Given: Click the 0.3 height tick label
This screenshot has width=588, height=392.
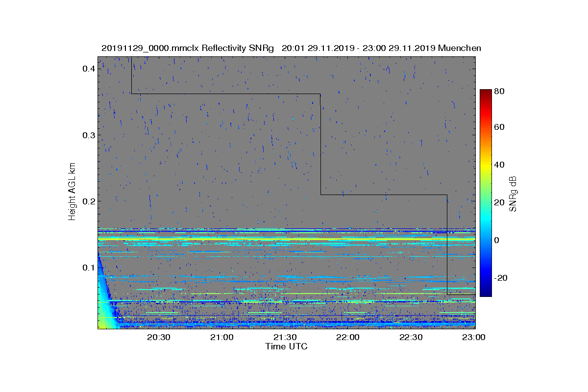Looking at the screenshot, I should pos(89,135).
